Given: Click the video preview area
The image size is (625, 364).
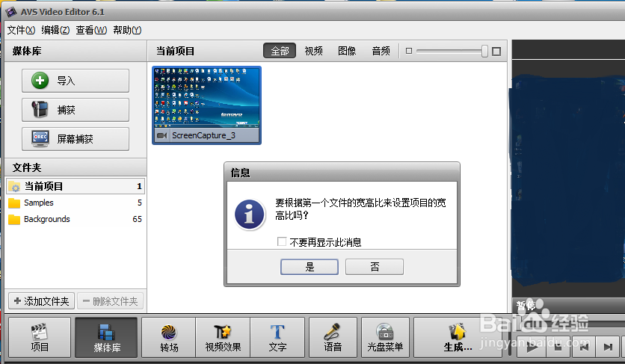Looking at the screenshot, I should (568, 179).
